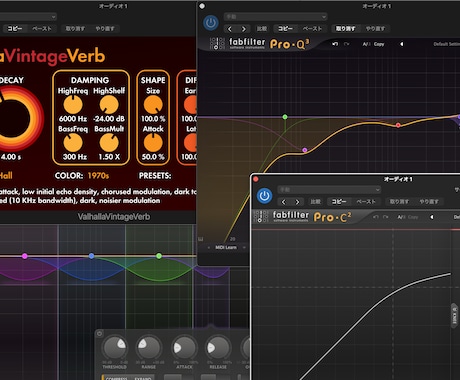Click Copy next to A/B in Pro-C2
460x380 pixels.
tap(413, 217)
